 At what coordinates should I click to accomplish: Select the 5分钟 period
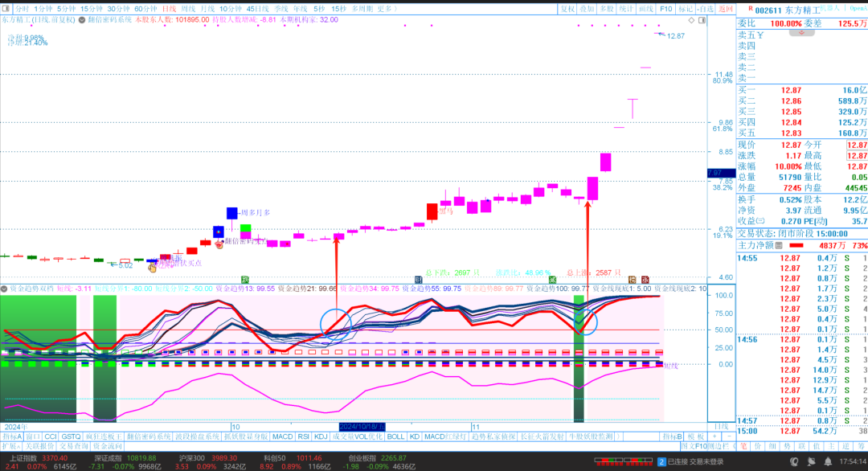(67, 9)
